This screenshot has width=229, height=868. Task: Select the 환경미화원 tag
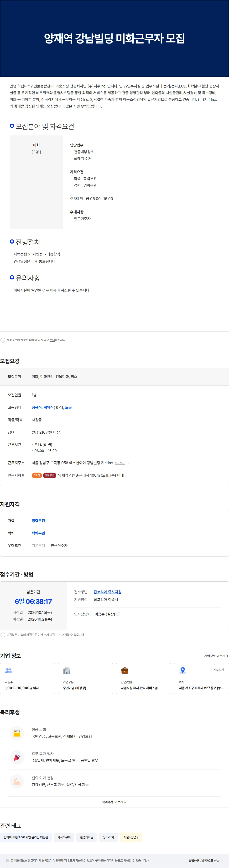pyautogui.click(x=87, y=837)
